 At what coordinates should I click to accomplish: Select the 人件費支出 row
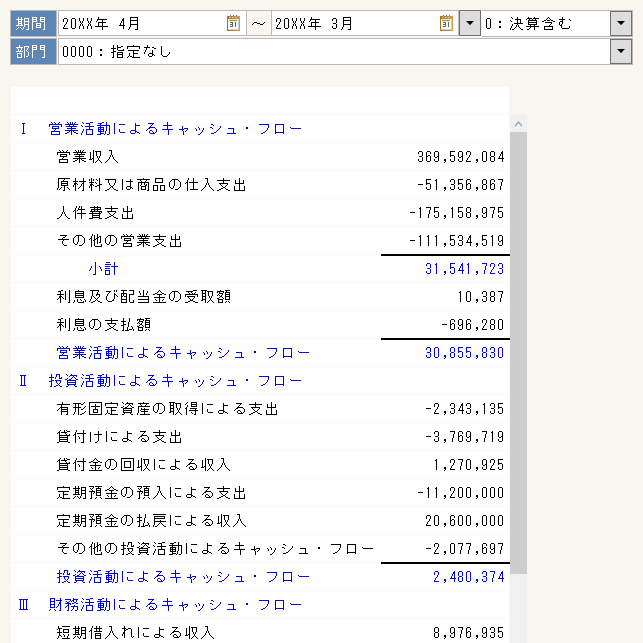(x=260, y=213)
